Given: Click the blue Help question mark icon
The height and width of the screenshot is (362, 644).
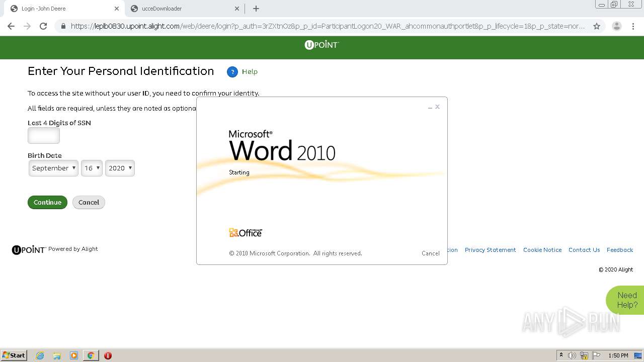Looking at the screenshot, I should click(232, 72).
